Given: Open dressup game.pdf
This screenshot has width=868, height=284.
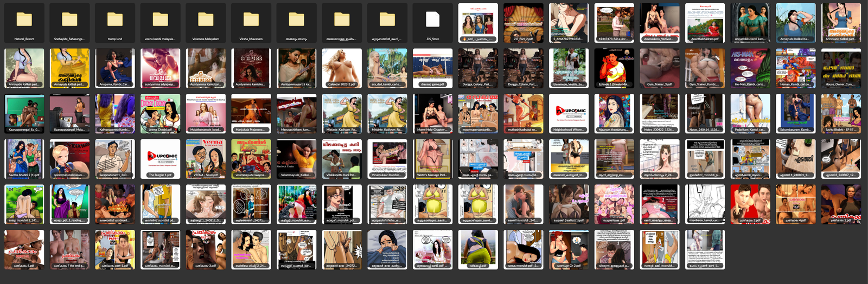Looking at the screenshot, I should point(432,69).
